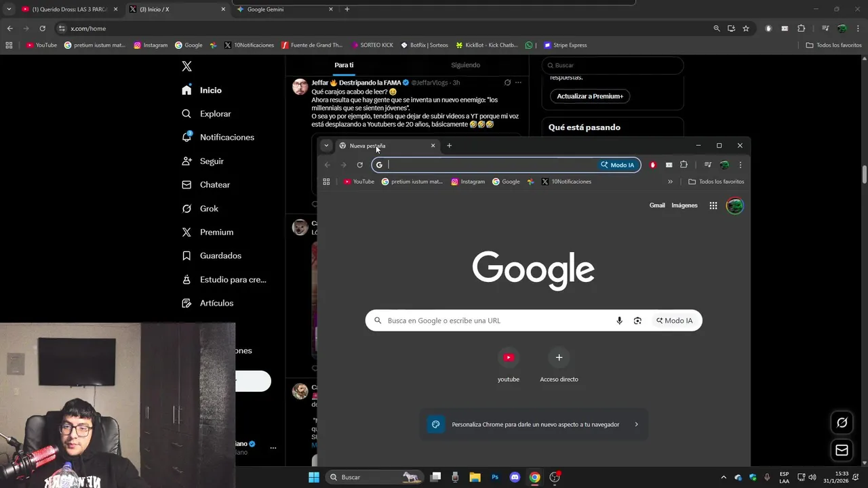Open Grok in the X sidebar
868x488 pixels.
[200, 209]
